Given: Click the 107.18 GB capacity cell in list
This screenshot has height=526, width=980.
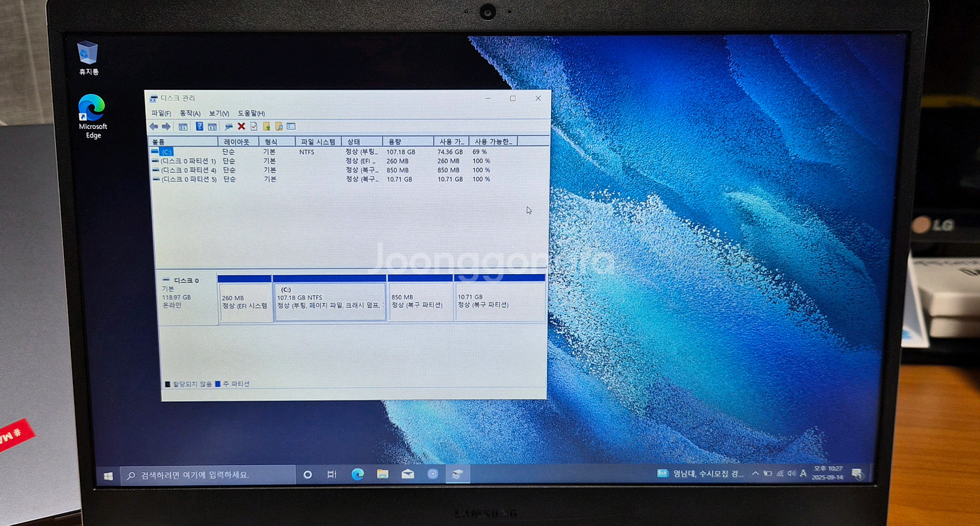Looking at the screenshot, I should tap(400, 151).
